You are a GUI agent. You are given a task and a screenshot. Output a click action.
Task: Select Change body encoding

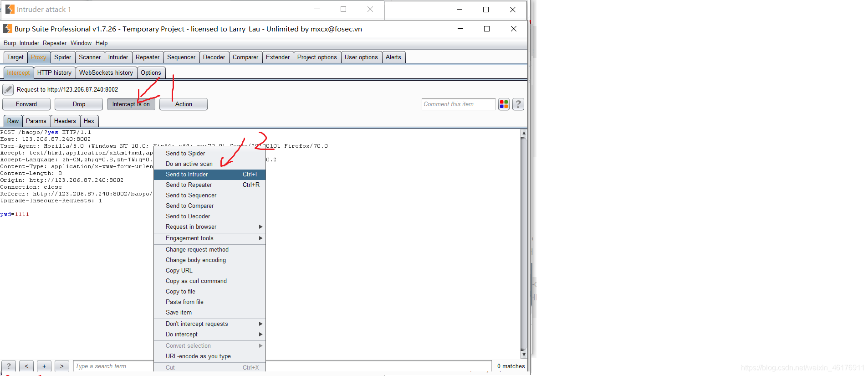209,260
